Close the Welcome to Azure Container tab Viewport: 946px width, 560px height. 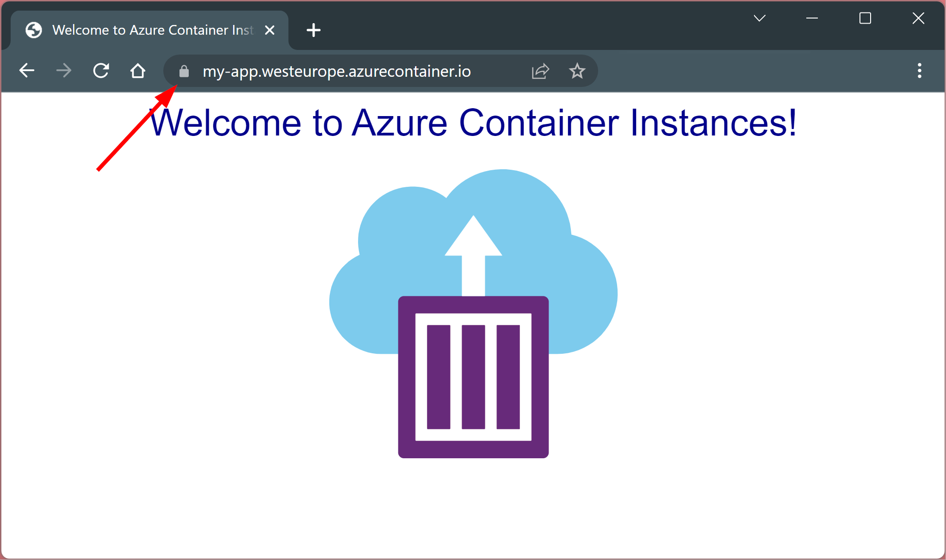pyautogui.click(x=270, y=31)
